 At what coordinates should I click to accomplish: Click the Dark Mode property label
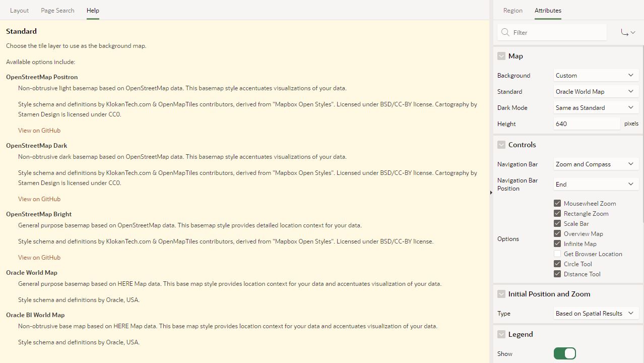(x=512, y=107)
